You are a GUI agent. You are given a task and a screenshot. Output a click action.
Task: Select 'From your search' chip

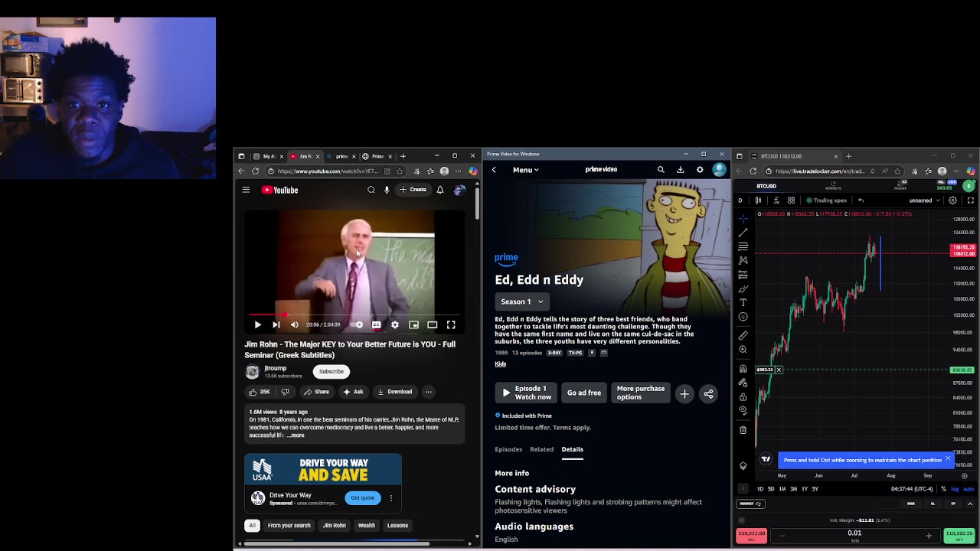[x=289, y=526]
